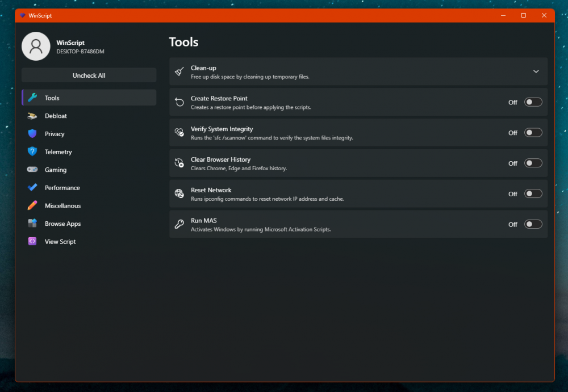
Task: Click the user profile avatar
Action: point(36,47)
